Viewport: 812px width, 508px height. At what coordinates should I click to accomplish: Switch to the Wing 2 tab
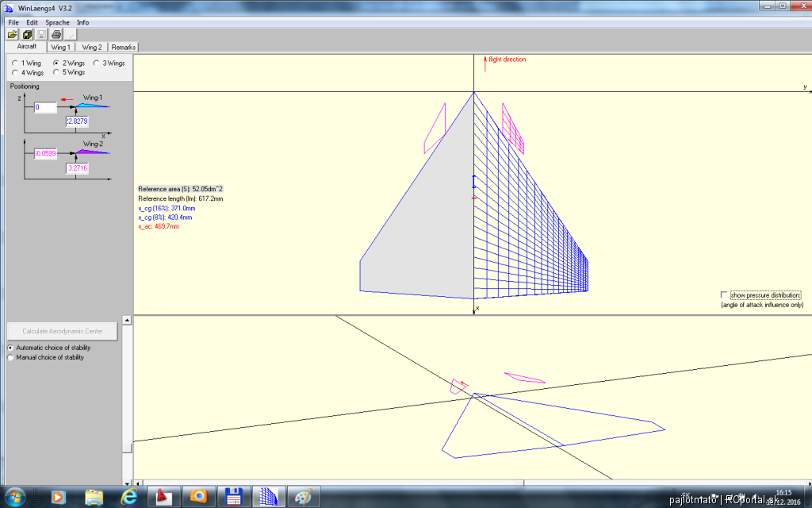click(x=92, y=47)
